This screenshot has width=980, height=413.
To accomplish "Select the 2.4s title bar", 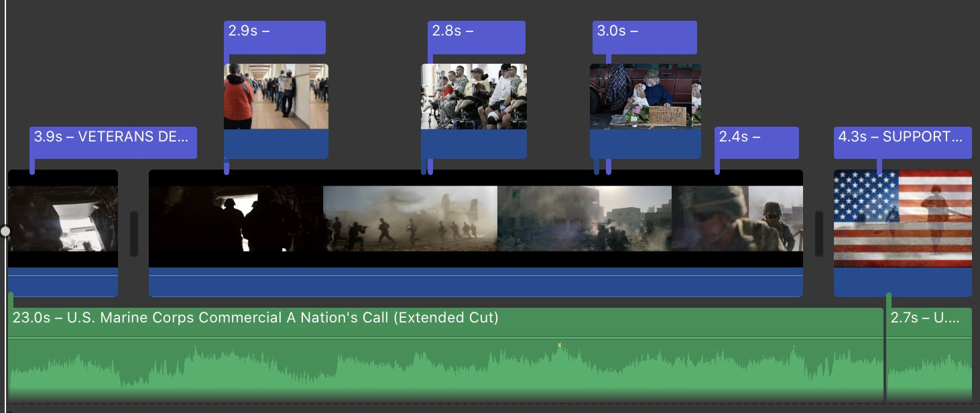I will click(x=757, y=142).
